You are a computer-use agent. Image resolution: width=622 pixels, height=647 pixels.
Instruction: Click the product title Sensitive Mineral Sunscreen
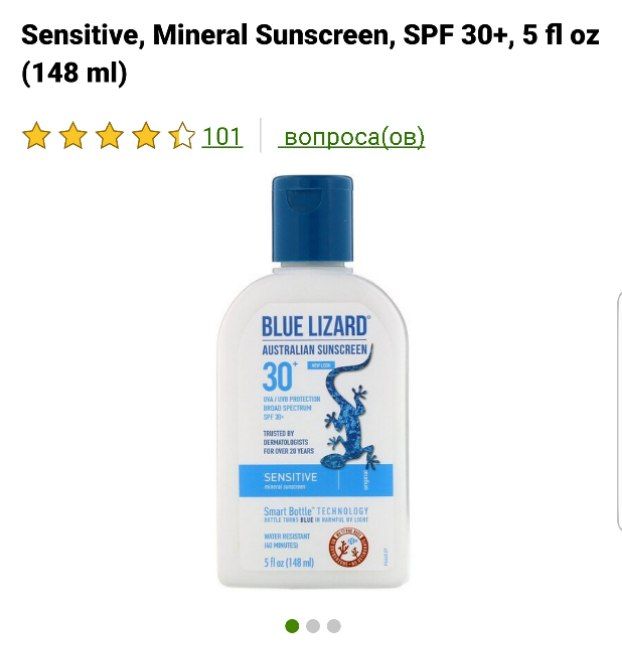click(310, 53)
